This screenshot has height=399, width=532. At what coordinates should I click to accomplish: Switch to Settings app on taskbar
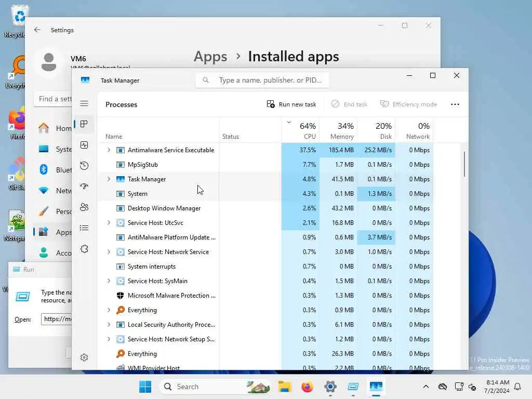330,387
